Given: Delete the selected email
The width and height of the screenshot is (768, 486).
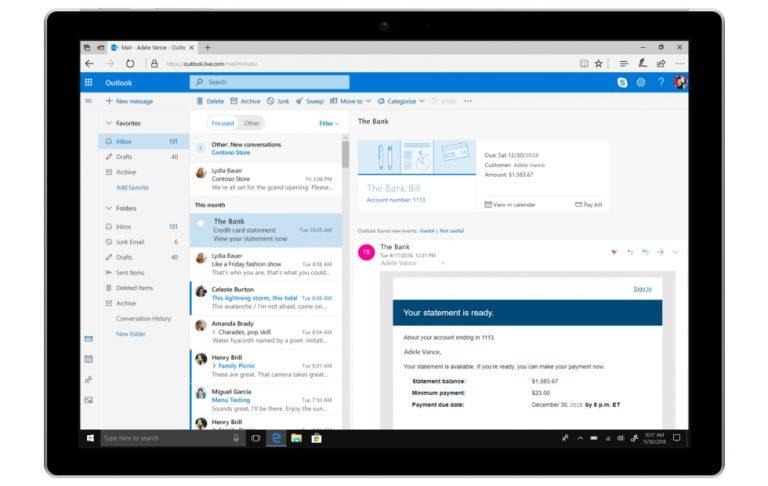Looking at the screenshot, I should [x=210, y=101].
